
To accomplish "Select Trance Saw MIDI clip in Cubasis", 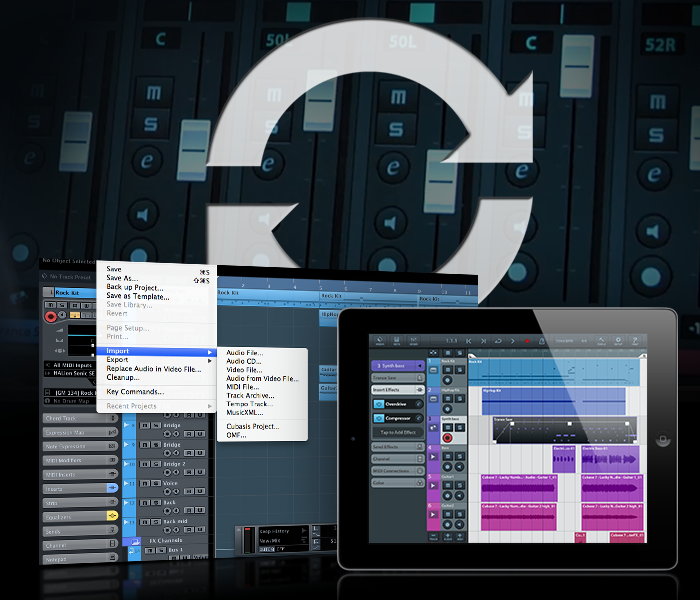I will [x=565, y=430].
